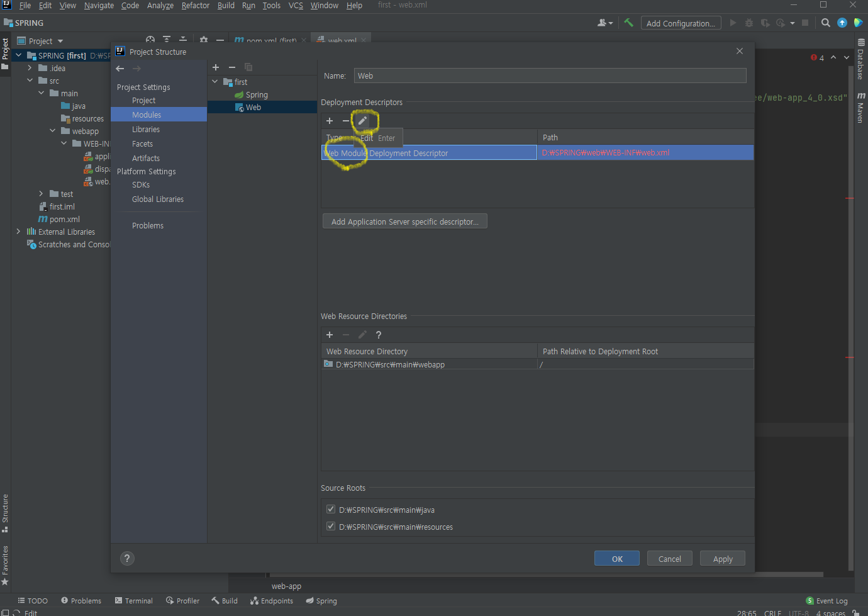Open the Analyze menu
Viewport: 868px width, 616px height.
[160, 6]
